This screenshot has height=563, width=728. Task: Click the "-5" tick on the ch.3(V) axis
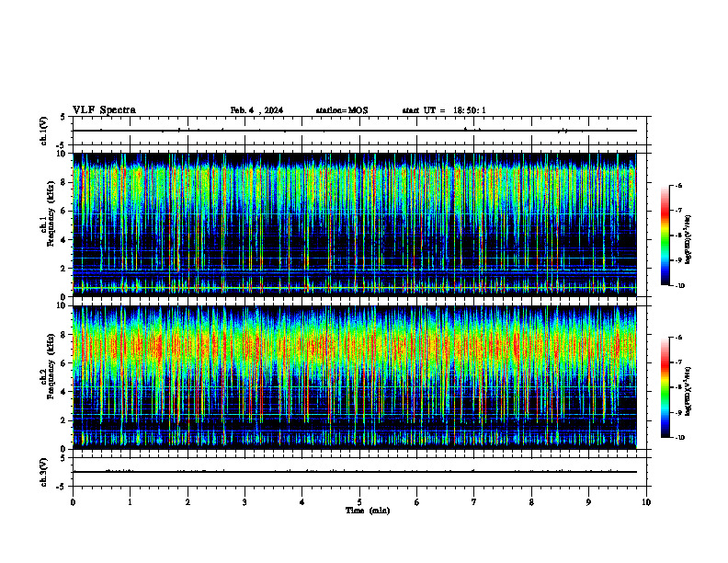62,487
